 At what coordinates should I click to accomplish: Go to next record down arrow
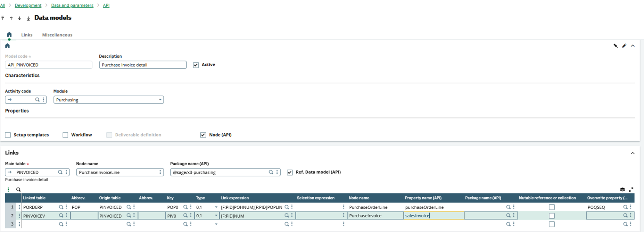coord(19,18)
